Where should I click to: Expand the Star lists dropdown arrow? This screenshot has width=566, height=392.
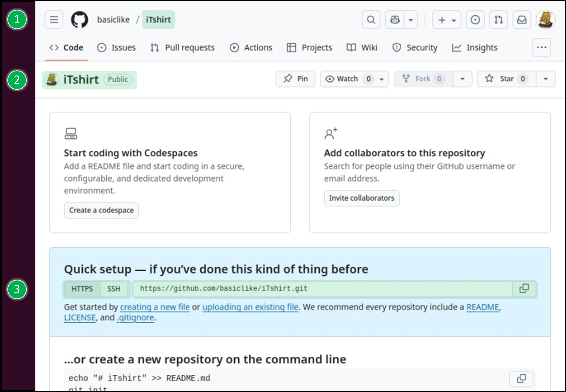pos(546,79)
